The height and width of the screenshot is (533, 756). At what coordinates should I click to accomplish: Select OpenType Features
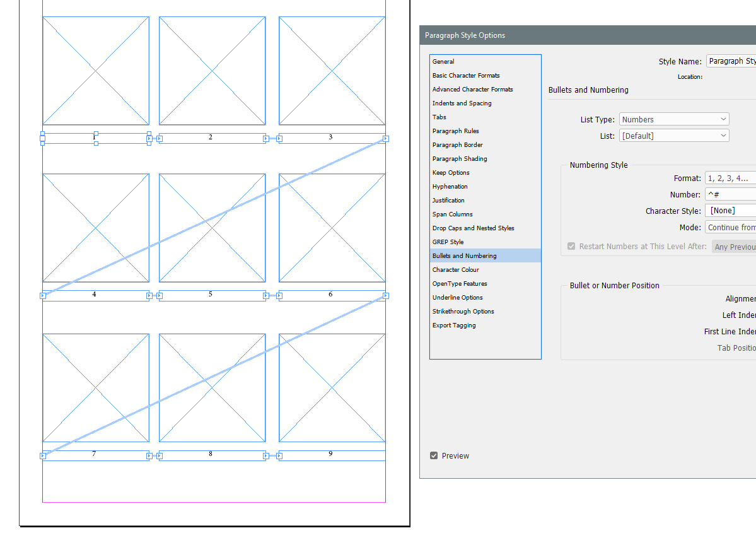485,284
